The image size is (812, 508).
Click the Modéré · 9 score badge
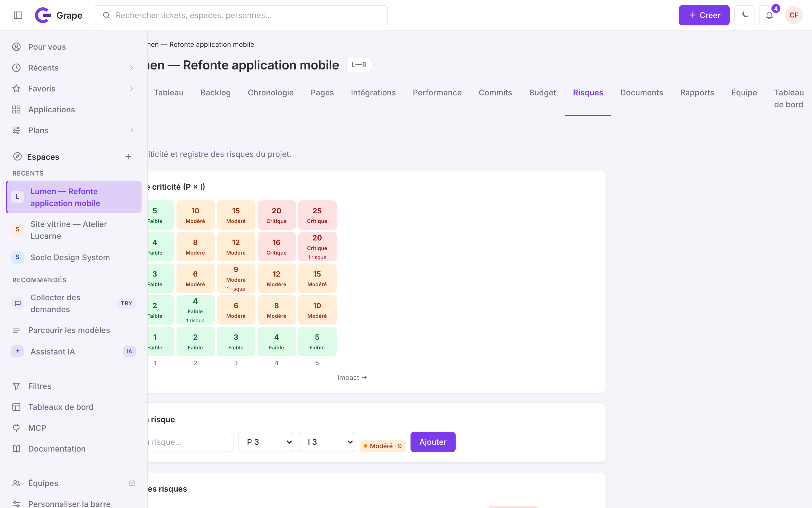(x=383, y=446)
